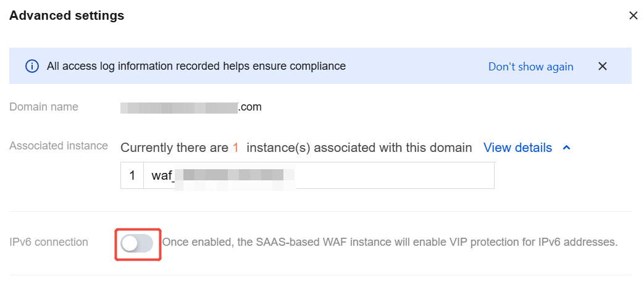Click "Currently there are" instance summary text

174,148
